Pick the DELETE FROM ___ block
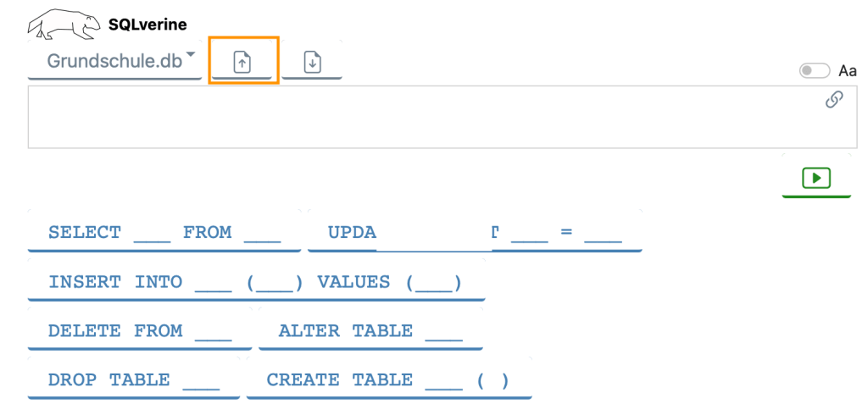 point(139,331)
